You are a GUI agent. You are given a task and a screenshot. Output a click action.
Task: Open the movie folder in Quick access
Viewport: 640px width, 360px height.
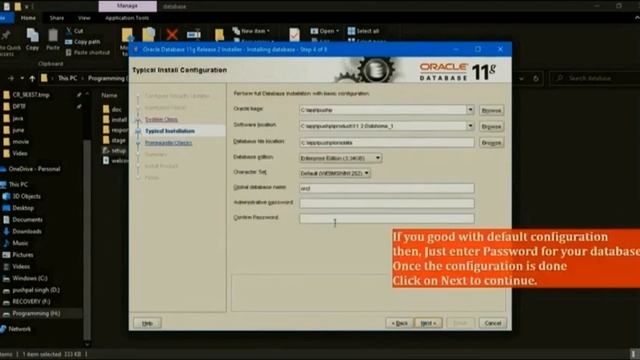tap(20, 142)
